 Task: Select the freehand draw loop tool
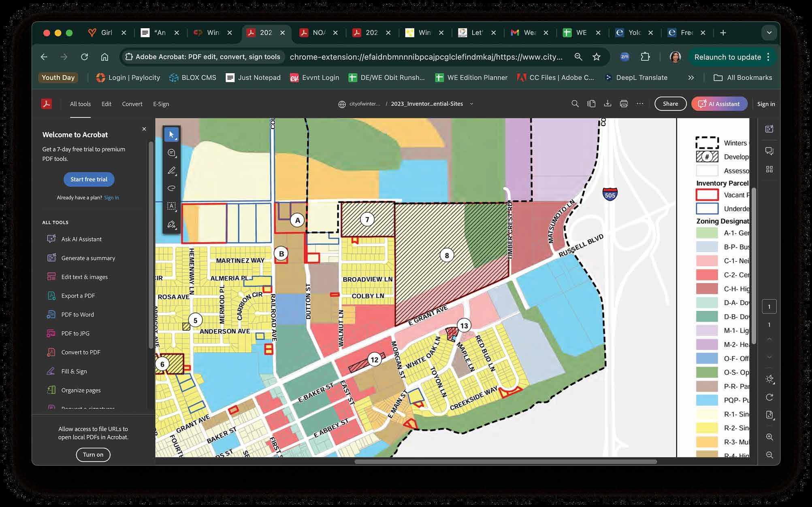pyautogui.click(x=171, y=188)
